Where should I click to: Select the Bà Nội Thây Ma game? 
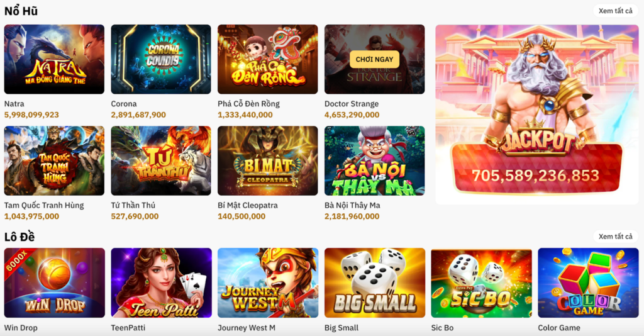click(x=375, y=160)
